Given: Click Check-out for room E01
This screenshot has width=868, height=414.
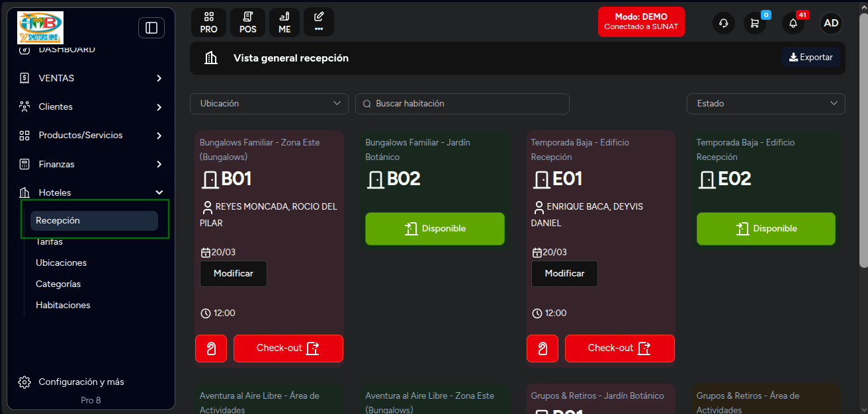Looking at the screenshot, I should tap(620, 349).
